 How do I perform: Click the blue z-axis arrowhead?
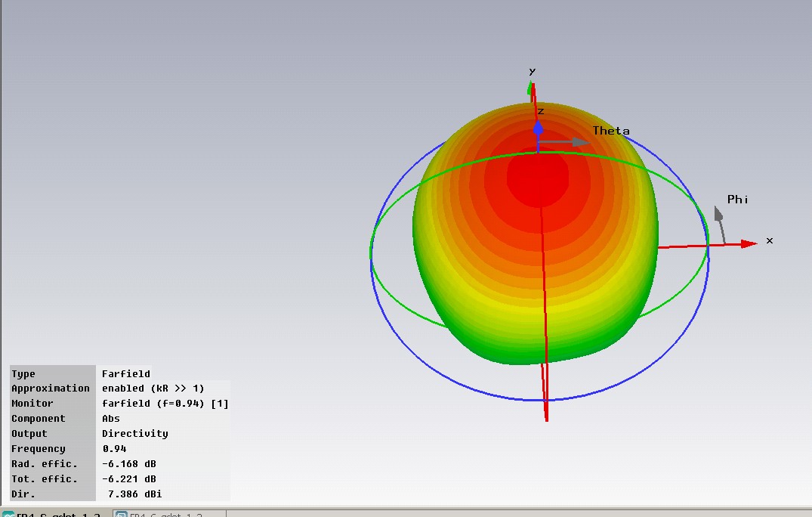(x=538, y=128)
